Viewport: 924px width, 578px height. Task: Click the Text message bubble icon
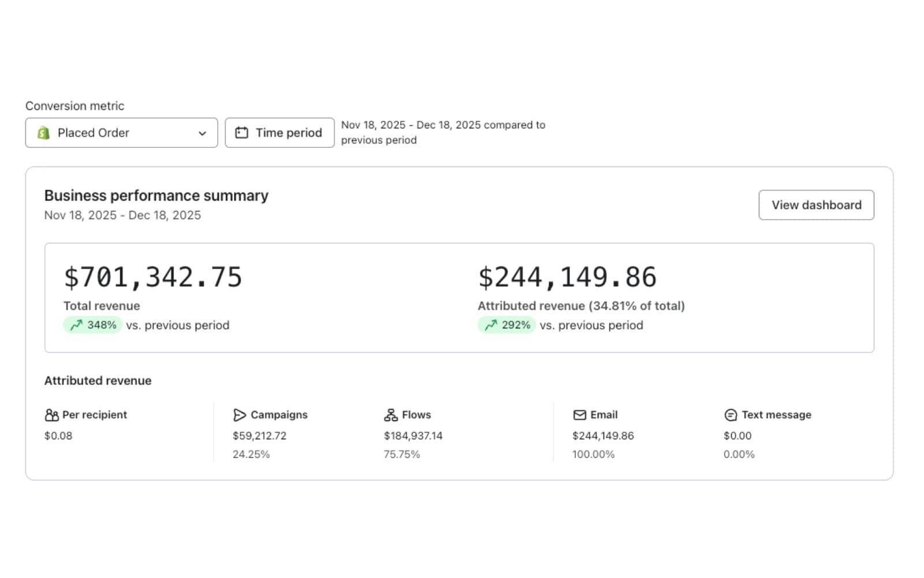click(731, 415)
